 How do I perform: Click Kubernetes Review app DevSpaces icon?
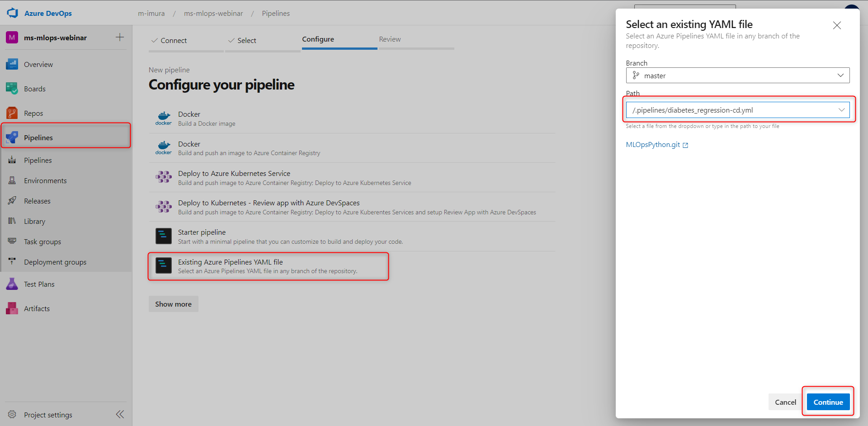point(164,207)
